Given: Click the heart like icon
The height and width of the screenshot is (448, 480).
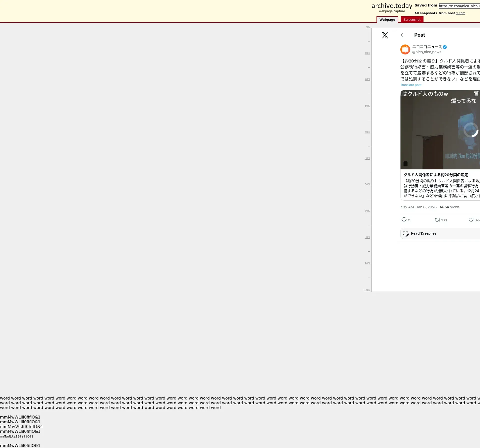Looking at the screenshot, I should (x=471, y=220).
